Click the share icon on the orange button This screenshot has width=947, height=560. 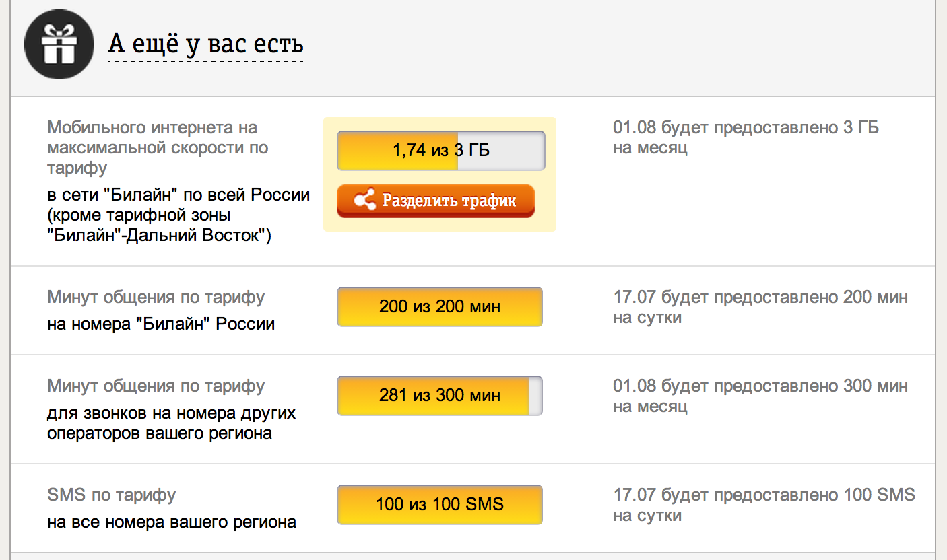pos(364,201)
